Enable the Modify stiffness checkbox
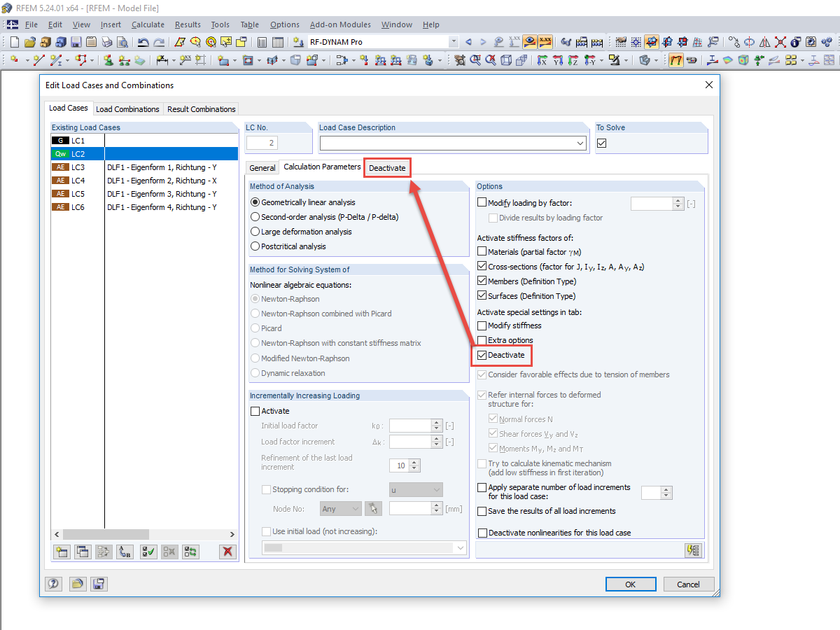Screen dimensions: 840x630 pyautogui.click(x=482, y=325)
